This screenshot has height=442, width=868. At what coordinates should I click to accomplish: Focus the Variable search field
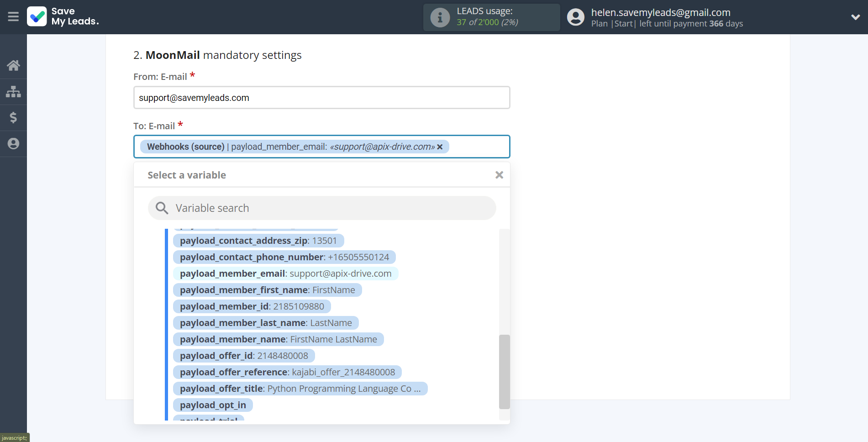(322, 208)
